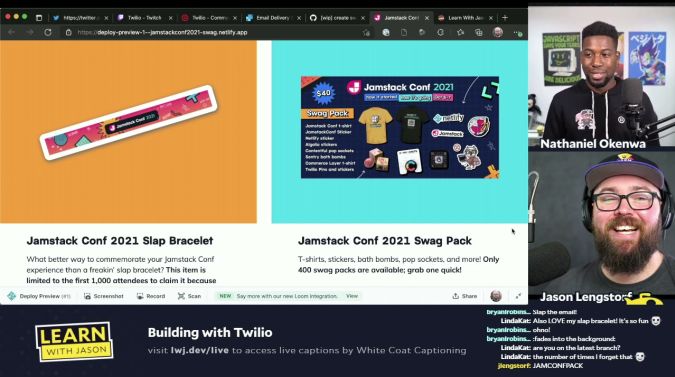
Task: Open the collections icon in the browser toolbar
Action: [478, 32]
